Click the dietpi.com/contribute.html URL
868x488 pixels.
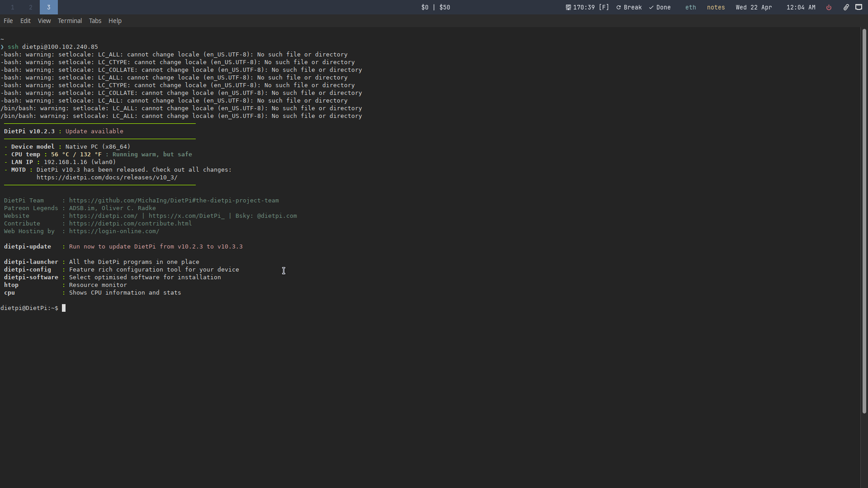[x=130, y=223]
